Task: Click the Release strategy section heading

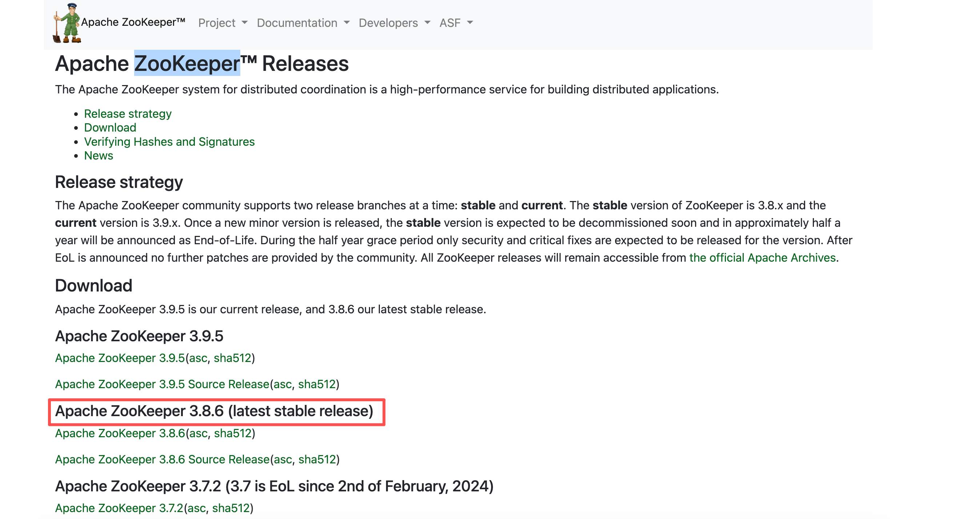Action: [x=119, y=182]
